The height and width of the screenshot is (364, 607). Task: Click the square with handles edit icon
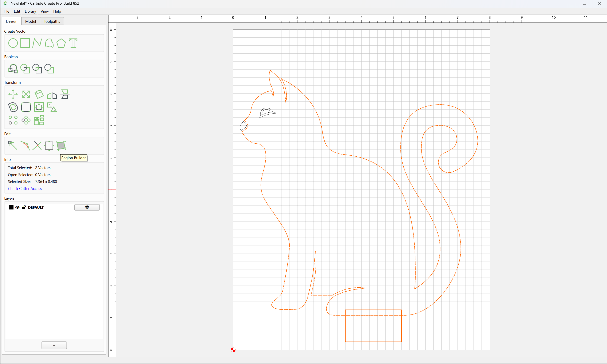click(x=49, y=145)
